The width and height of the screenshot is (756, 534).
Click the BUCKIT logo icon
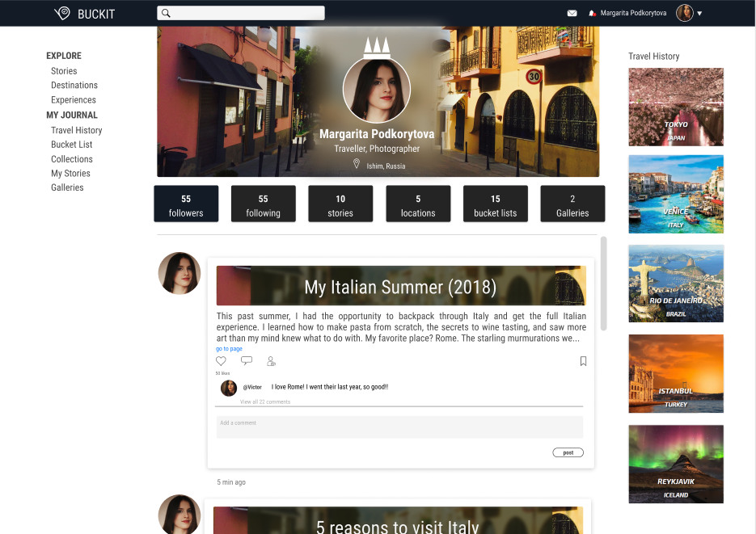62,13
